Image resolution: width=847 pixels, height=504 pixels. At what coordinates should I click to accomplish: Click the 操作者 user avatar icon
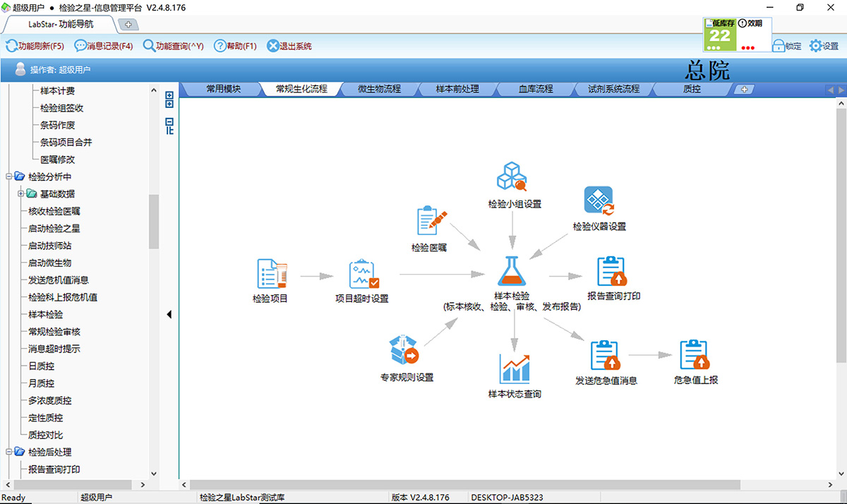point(20,69)
